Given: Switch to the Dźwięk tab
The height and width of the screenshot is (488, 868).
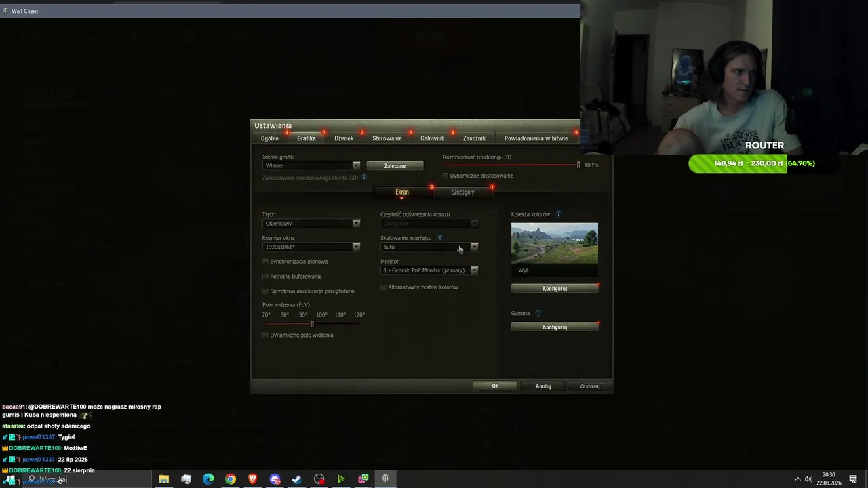Looking at the screenshot, I should (344, 138).
